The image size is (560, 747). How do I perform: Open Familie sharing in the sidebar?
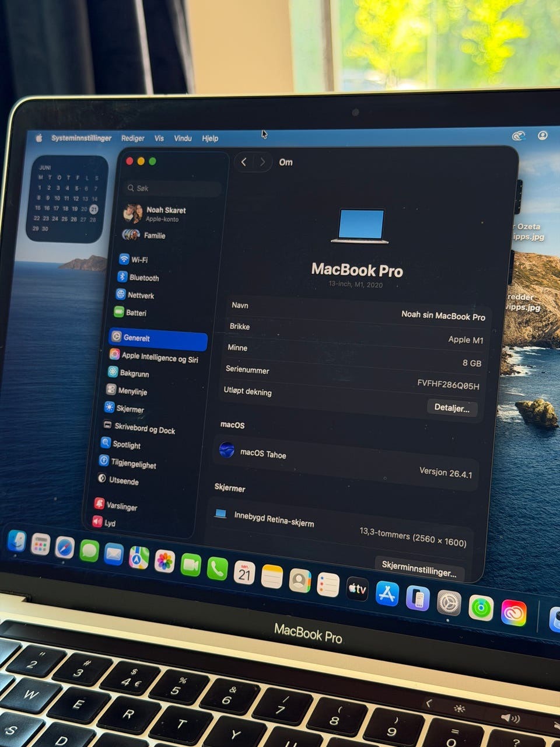point(144,235)
